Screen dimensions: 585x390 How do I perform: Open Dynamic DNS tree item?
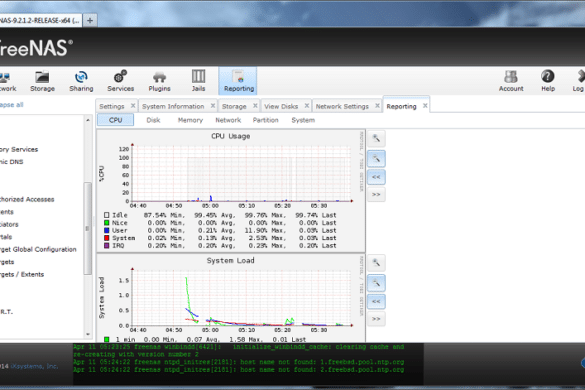point(12,162)
